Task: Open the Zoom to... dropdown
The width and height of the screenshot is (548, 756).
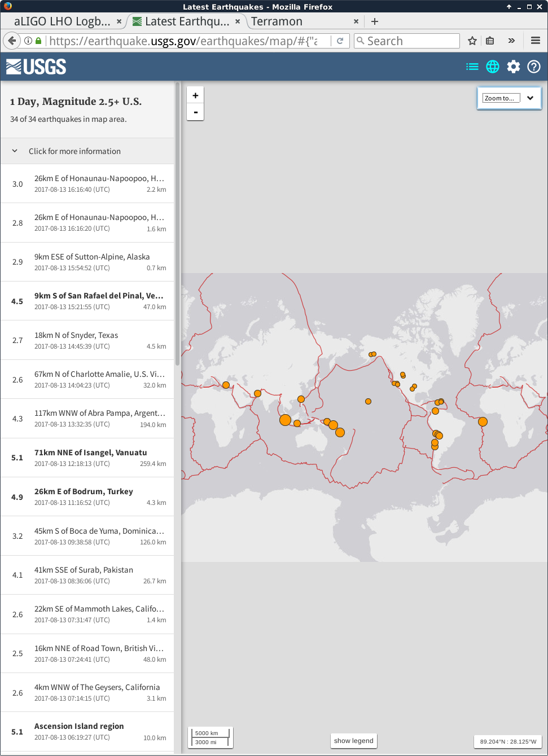Action: [x=509, y=98]
